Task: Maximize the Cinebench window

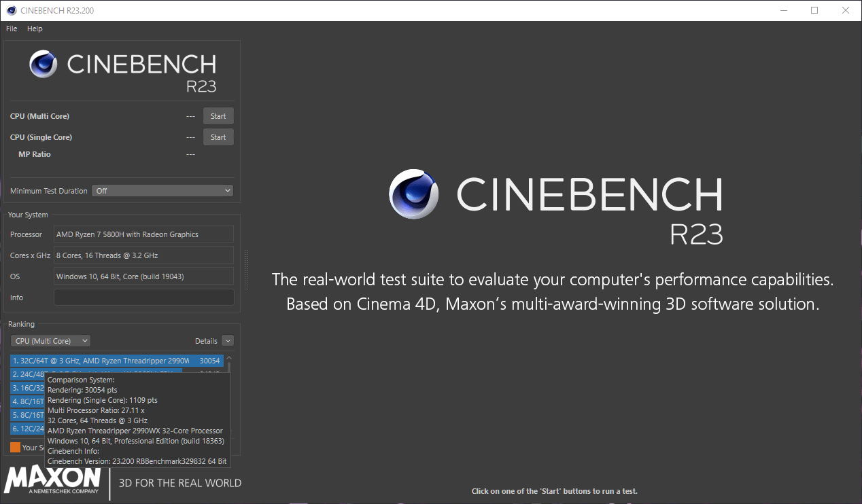Action: point(814,10)
